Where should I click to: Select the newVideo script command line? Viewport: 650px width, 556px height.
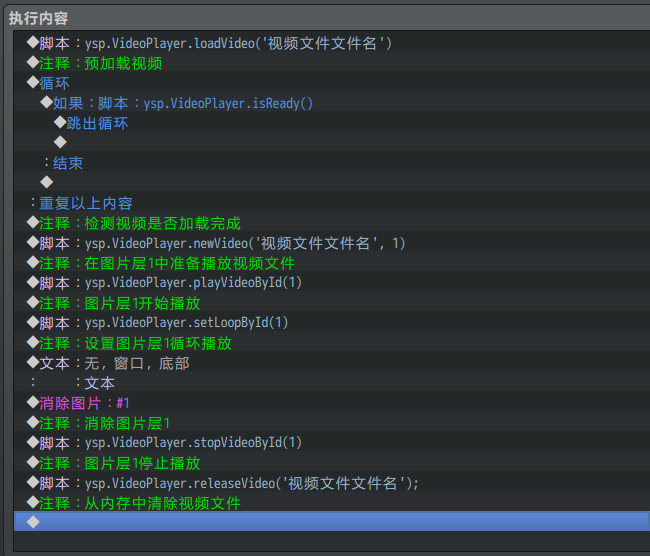332,243
